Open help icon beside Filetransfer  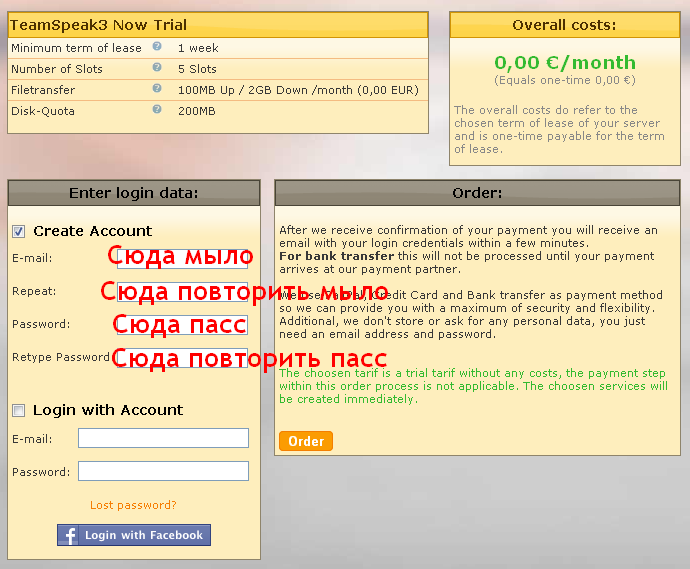(x=157, y=88)
